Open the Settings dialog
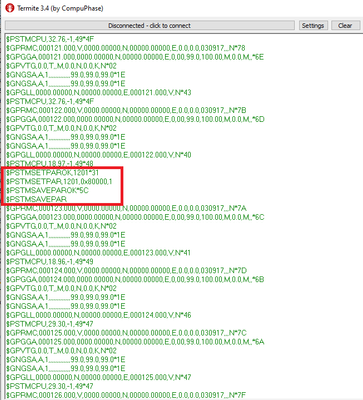The image size is (363, 400). (x=313, y=26)
